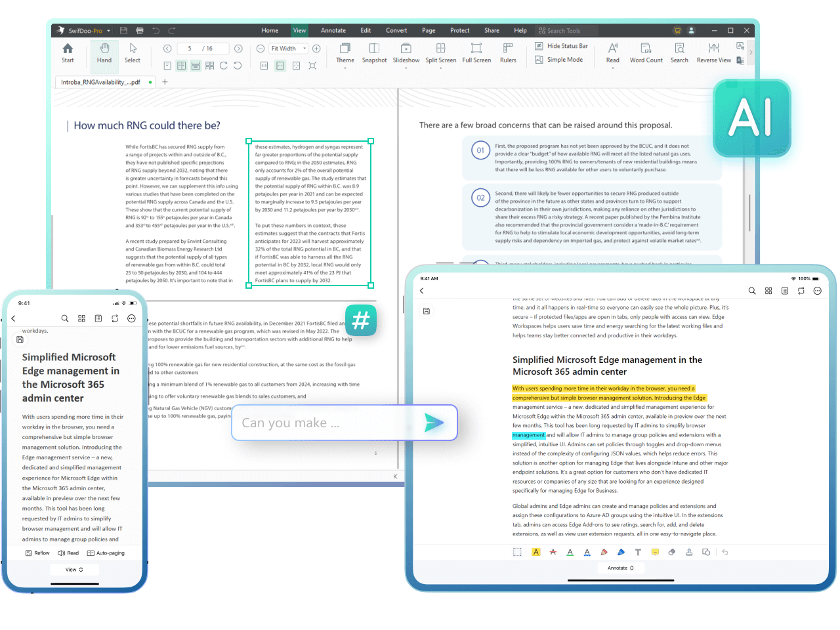
Task: Choose the Select cursor tool
Action: click(133, 53)
